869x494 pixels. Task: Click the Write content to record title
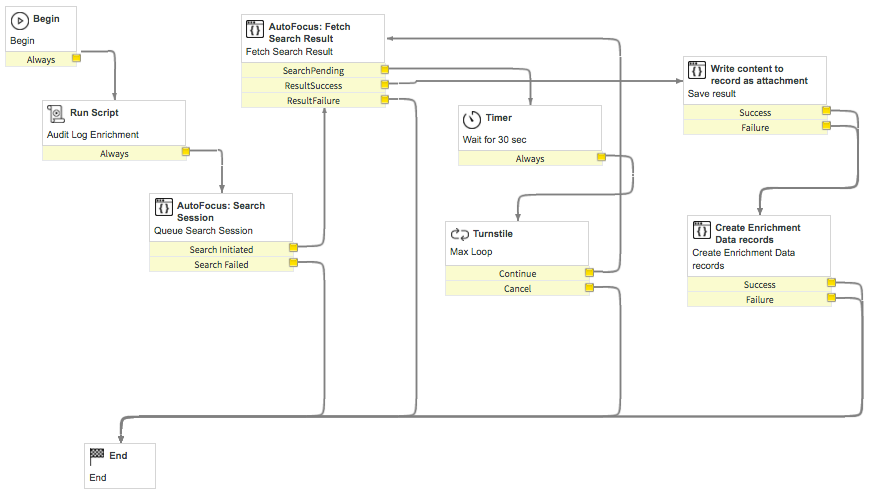(x=759, y=74)
